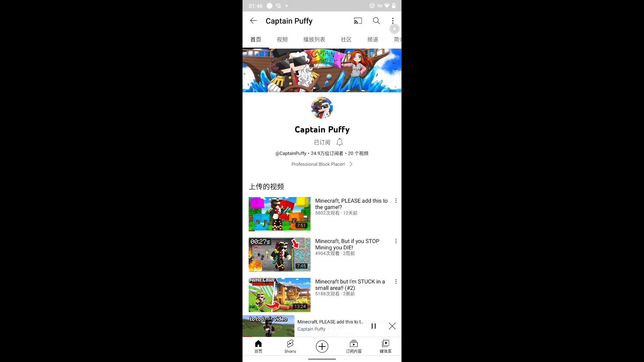
Task: Open the Create plus button
Action: [x=322, y=346]
